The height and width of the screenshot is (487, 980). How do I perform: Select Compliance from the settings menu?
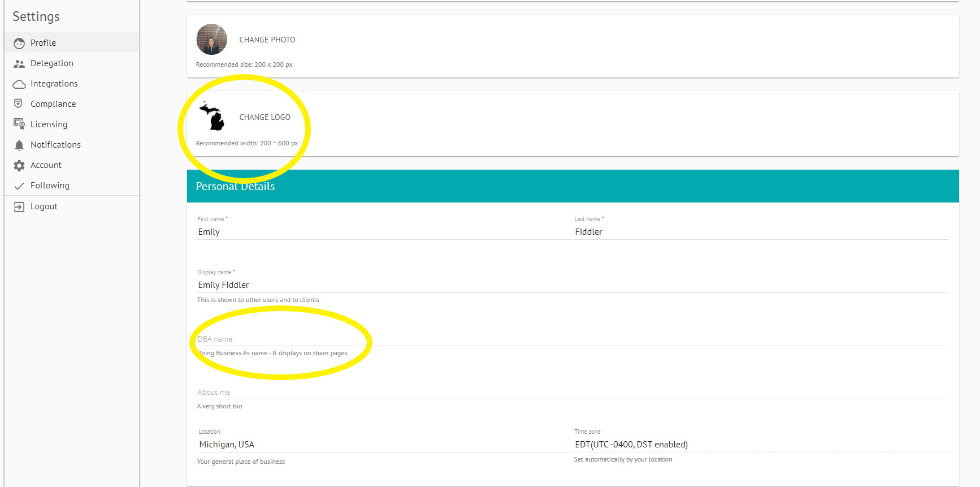click(x=71, y=104)
